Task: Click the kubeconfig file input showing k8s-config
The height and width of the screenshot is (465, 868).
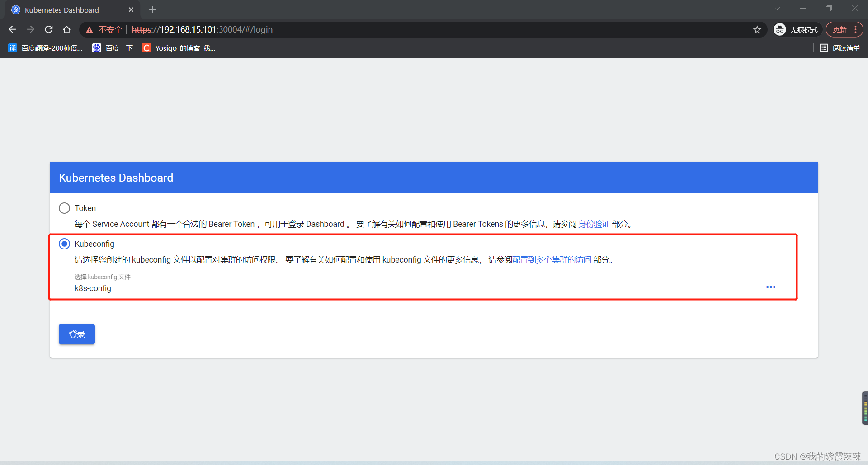Action: click(409, 288)
